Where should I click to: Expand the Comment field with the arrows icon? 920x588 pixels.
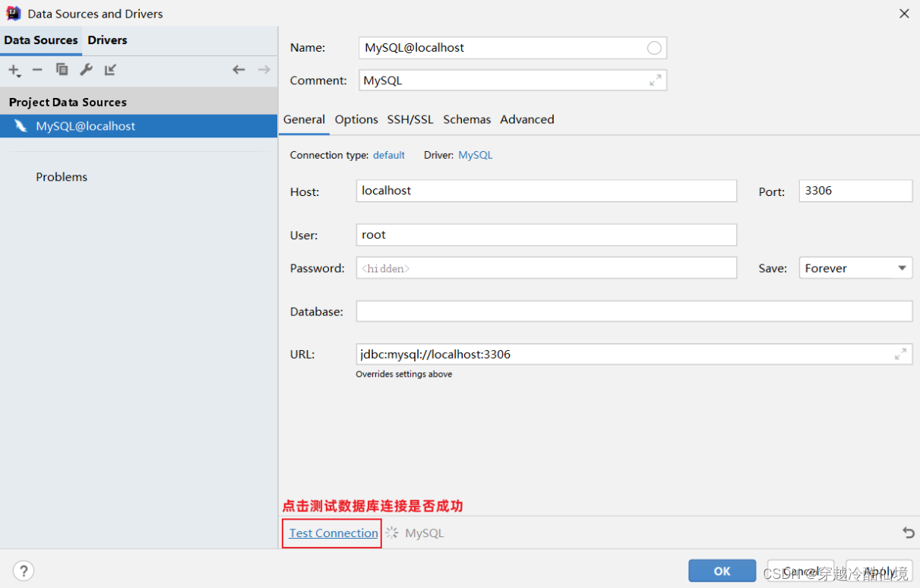pos(656,81)
